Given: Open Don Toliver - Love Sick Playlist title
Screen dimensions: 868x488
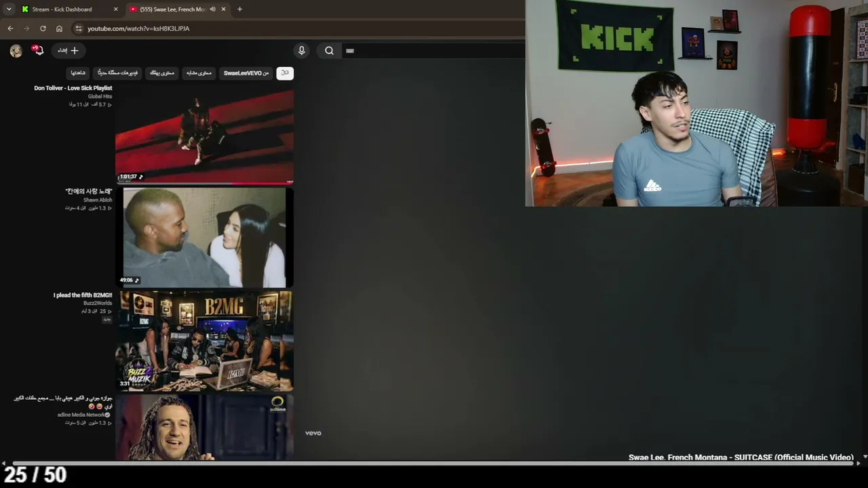Looking at the screenshot, I should tap(73, 88).
